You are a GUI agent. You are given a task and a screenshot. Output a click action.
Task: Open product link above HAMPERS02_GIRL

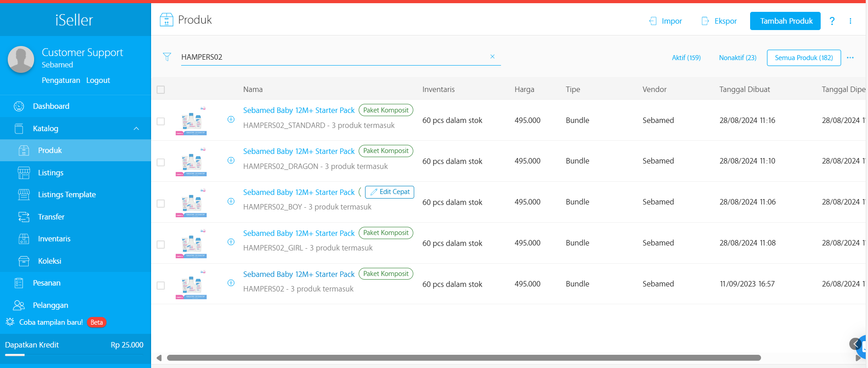299,233
